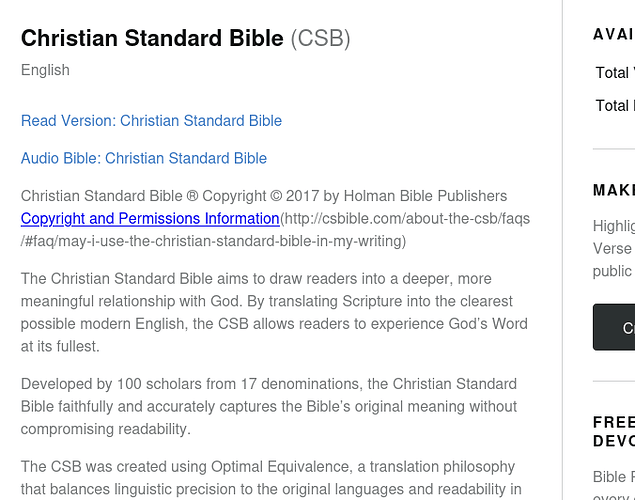This screenshot has width=635, height=500.
Task: Click the MAKE… sidebar section heading
Action: pyautogui.click(x=614, y=190)
